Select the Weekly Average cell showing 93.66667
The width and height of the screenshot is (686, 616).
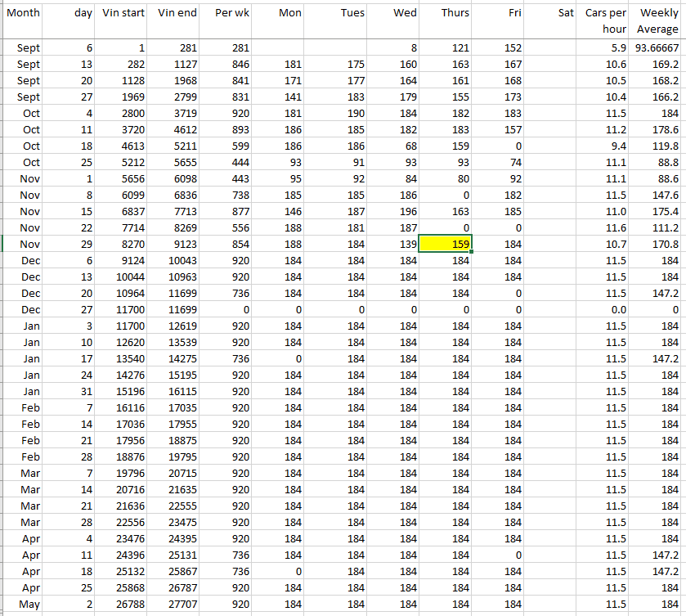click(657, 48)
